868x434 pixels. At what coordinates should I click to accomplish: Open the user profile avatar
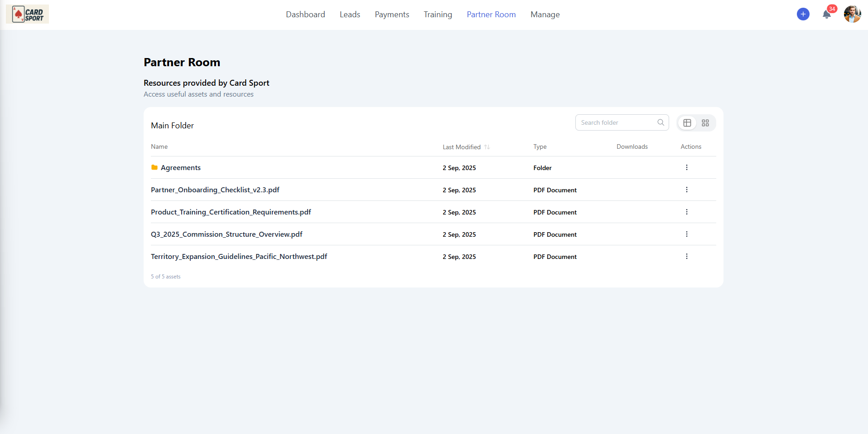[x=852, y=14]
